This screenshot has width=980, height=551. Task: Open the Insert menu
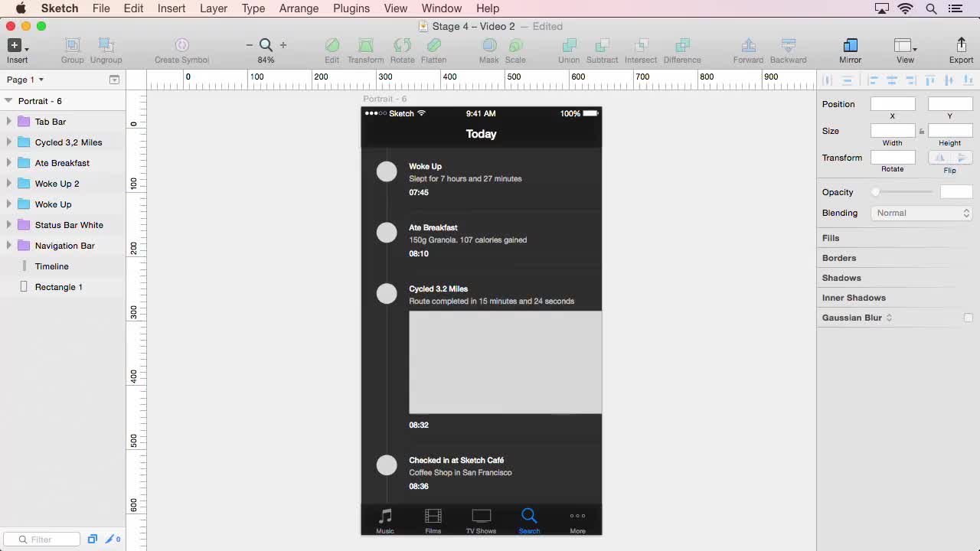171,8
